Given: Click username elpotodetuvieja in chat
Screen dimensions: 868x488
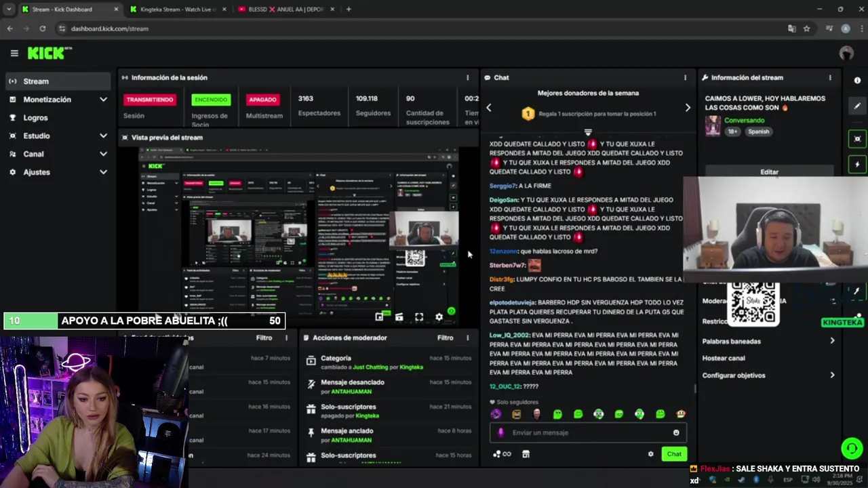Looking at the screenshot, I should point(513,302).
